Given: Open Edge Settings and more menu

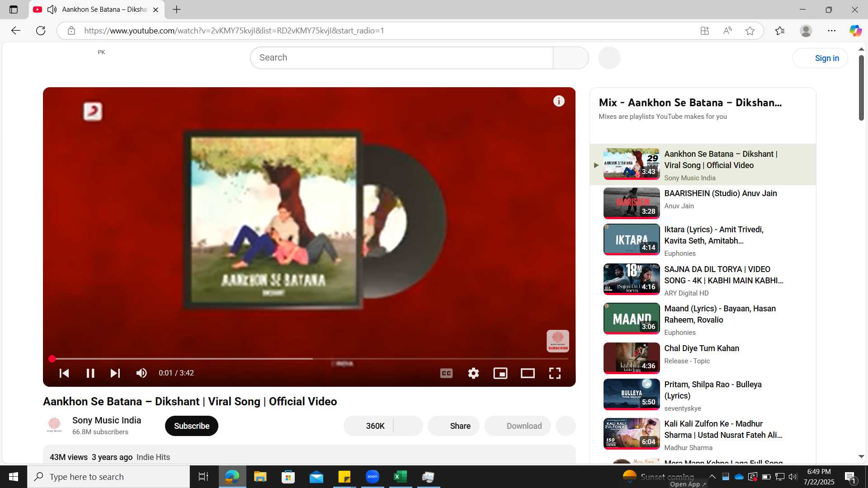Looking at the screenshot, I should (832, 31).
